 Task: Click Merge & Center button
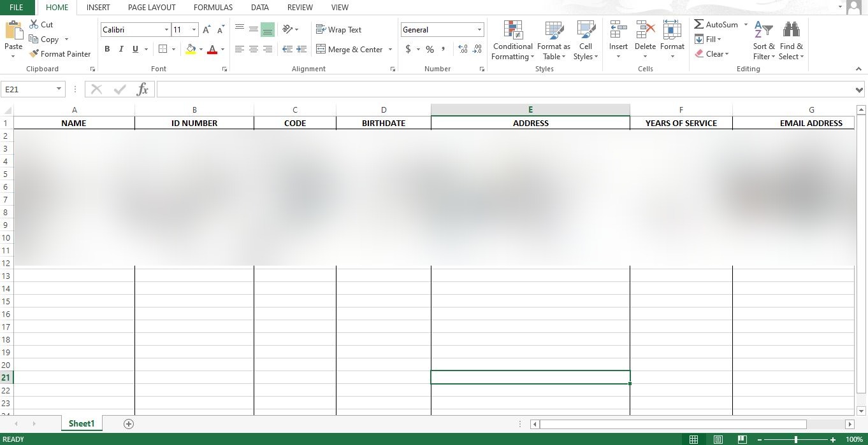[x=349, y=50]
